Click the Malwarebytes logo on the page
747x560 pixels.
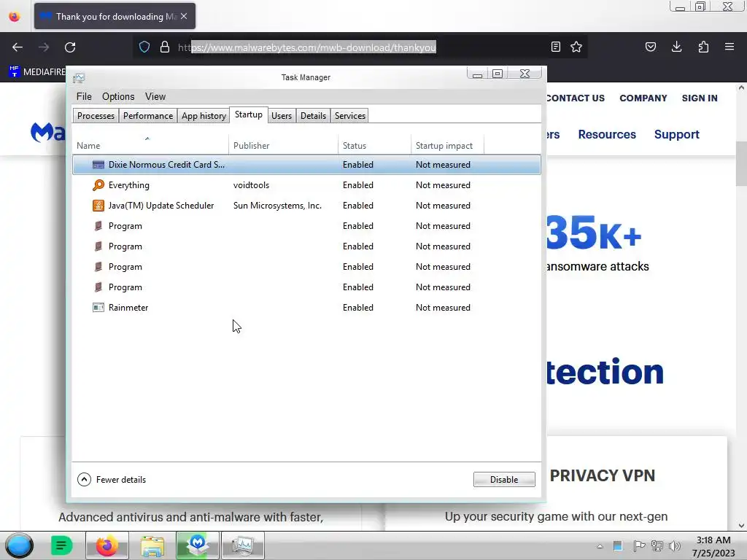[47, 133]
